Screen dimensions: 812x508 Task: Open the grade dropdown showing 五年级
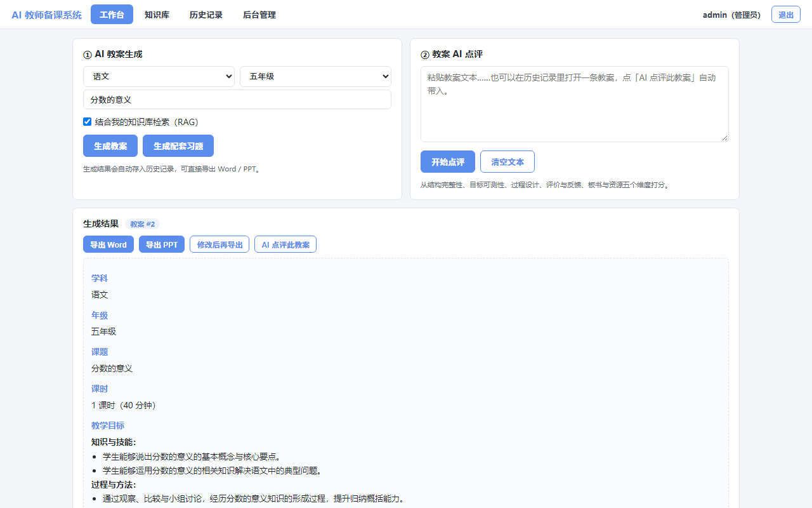[x=315, y=76]
